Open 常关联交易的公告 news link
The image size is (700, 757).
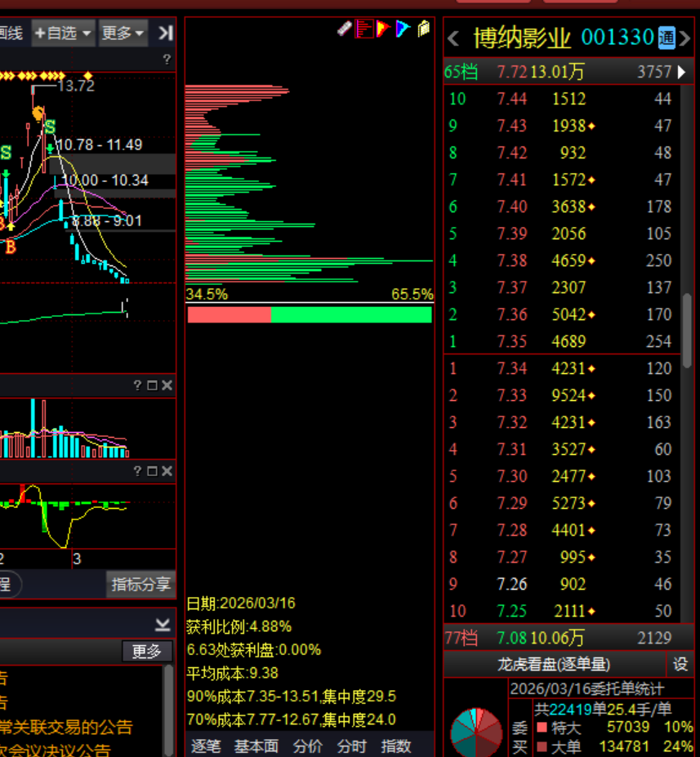pyautogui.click(x=66, y=727)
